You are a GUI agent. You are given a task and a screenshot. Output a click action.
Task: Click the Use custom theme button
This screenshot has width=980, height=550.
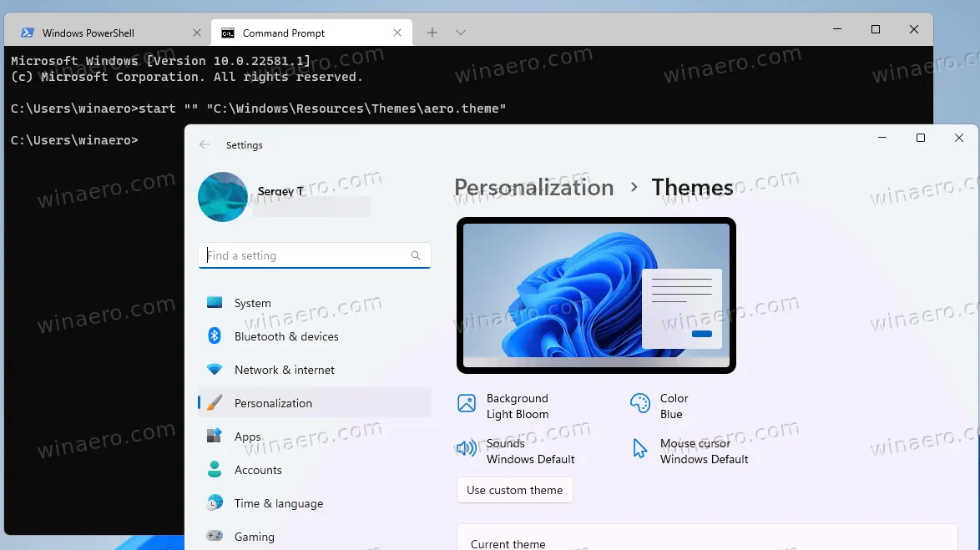[x=515, y=491]
